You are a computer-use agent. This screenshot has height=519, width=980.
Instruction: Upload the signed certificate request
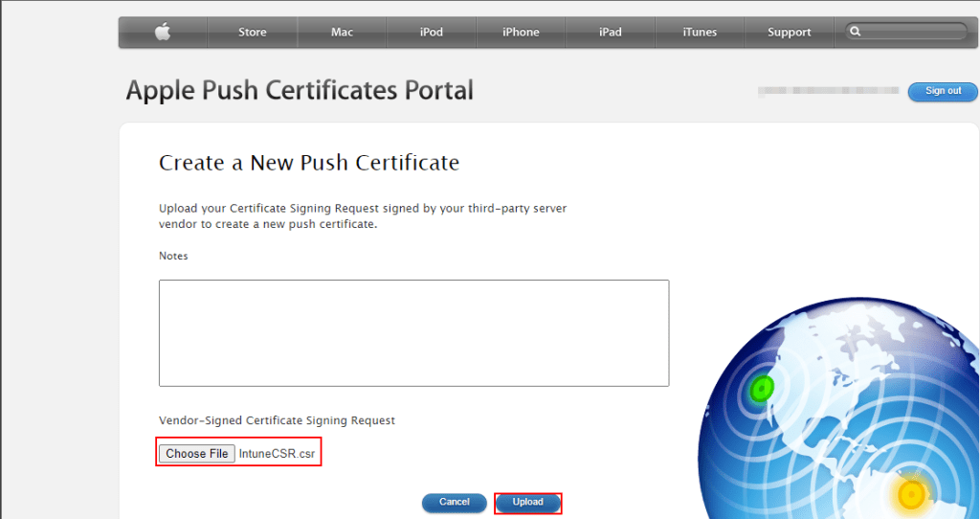tap(527, 502)
